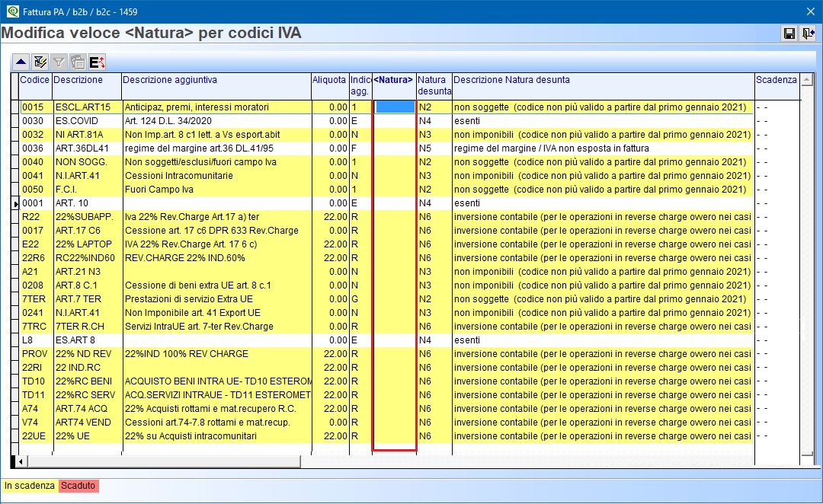This screenshot has width=823, height=504.
Task: Click the Fattura PA application icon in title bar
Action: [12, 11]
